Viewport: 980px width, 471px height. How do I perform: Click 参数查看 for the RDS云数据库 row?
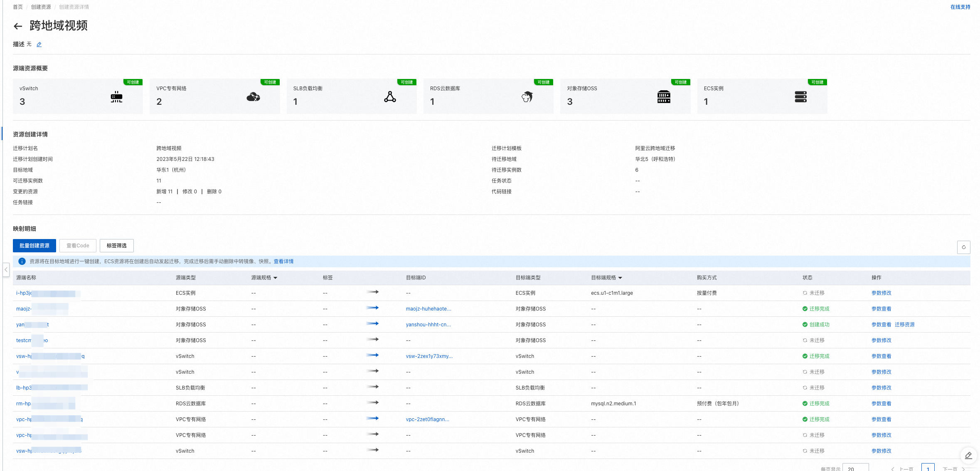click(x=881, y=404)
